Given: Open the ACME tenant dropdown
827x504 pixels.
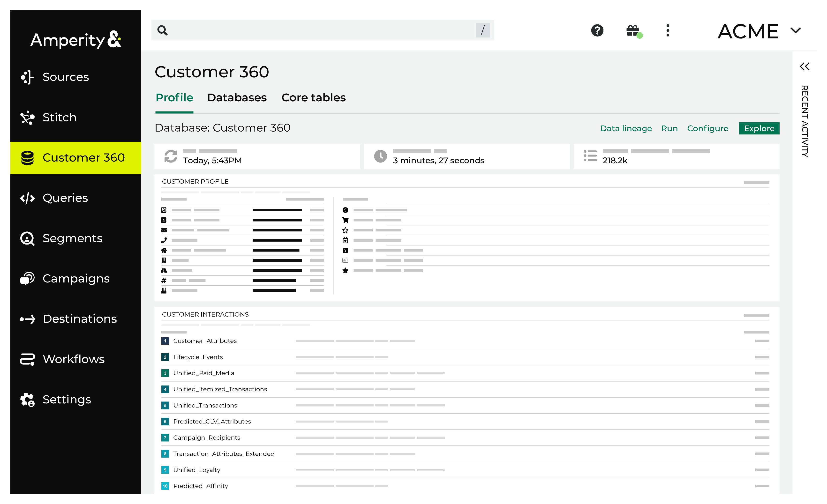Looking at the screenshot, I should 759,31.
